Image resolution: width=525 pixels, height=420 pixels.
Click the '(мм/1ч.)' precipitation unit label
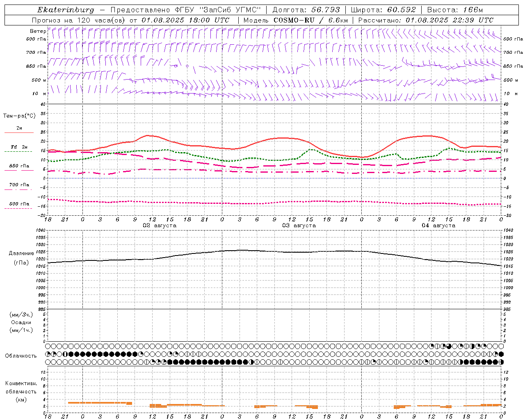coord(21,330)
